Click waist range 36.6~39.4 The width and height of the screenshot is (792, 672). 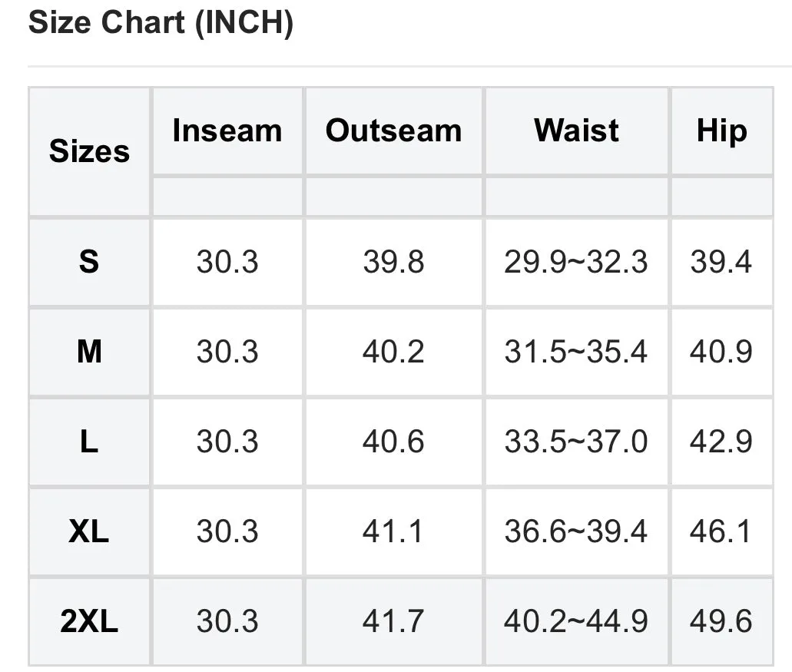(576, 531)
